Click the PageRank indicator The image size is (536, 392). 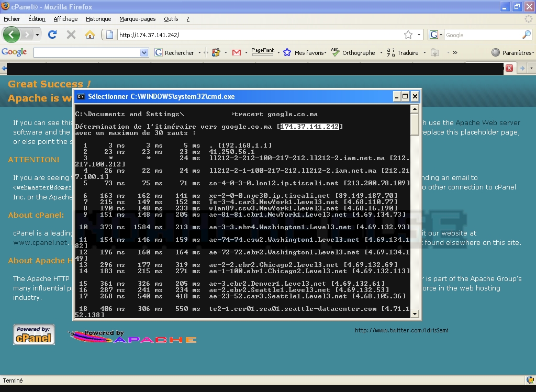tap(263, 52)
